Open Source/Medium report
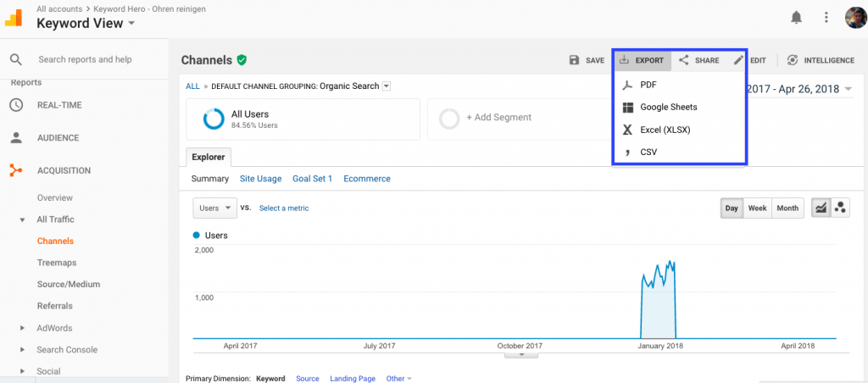 coord(69,284)
